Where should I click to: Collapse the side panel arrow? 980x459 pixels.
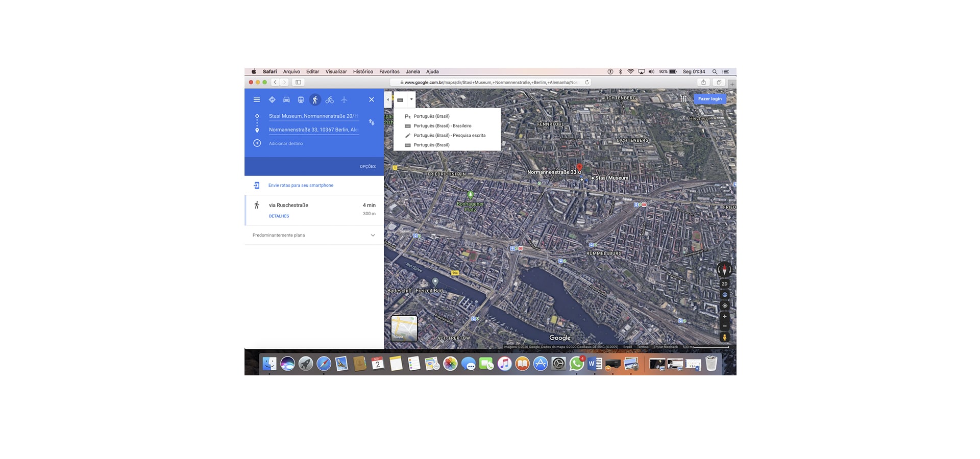(388, 99)
